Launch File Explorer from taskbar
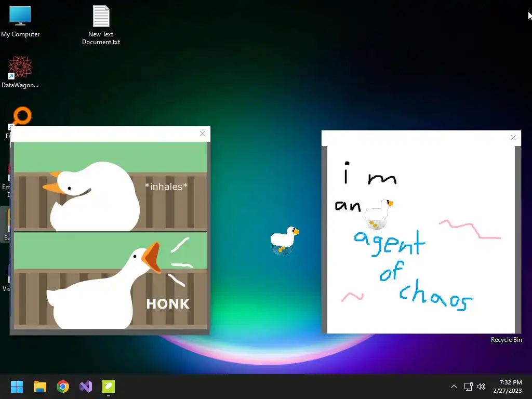 [x=39, y=387]
